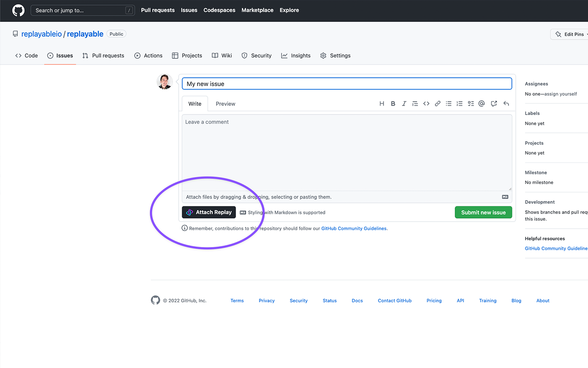Go to the Actions tab
Screen dimensions: 588x368
[148, 56]
